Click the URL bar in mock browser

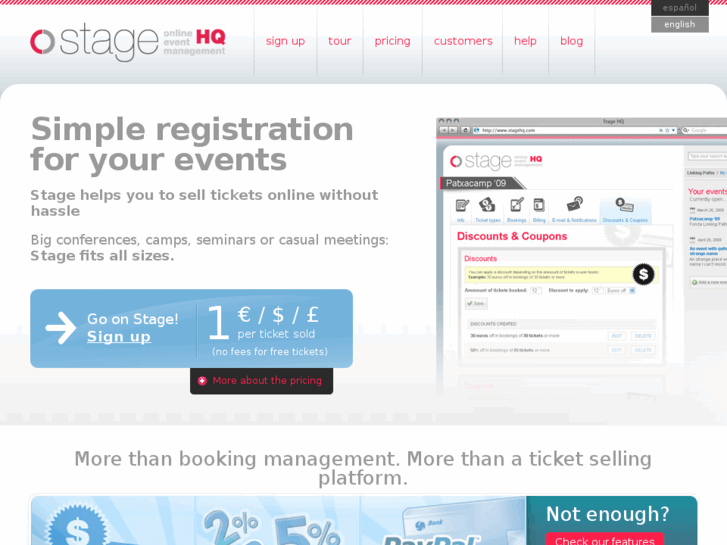(574, 130)
